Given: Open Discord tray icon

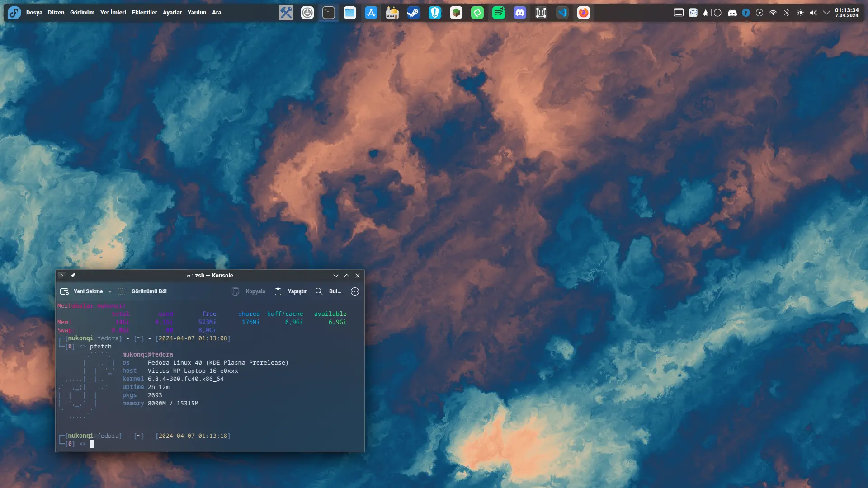Looking at the screenshot, I should pyautogui.click(x=732, y=13).
